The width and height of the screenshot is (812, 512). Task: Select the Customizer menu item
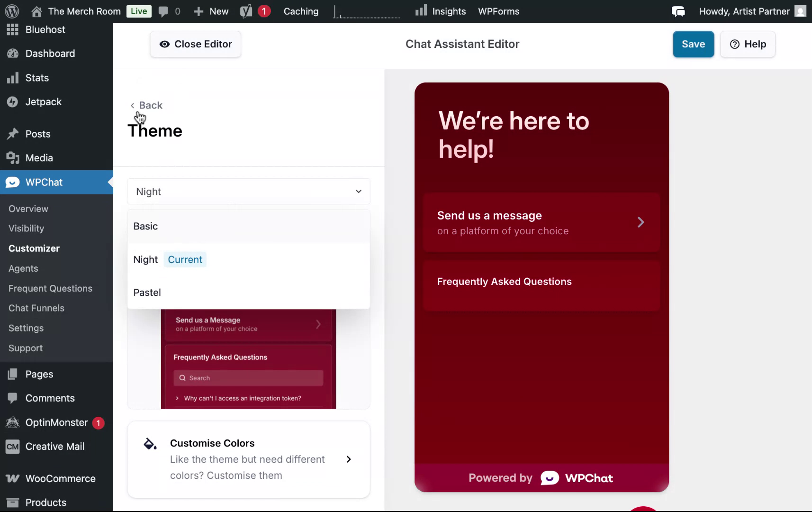click(x=34, y=248)
